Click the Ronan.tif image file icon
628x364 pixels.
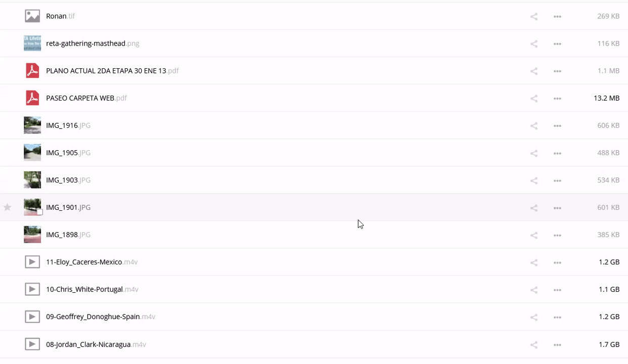click(32, 16)
